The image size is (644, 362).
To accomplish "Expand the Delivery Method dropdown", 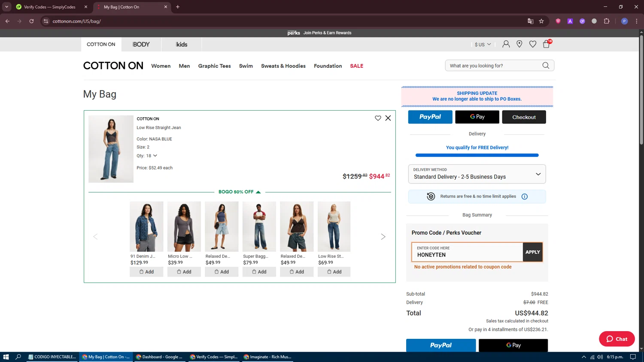I will click(x=477, y=174).
